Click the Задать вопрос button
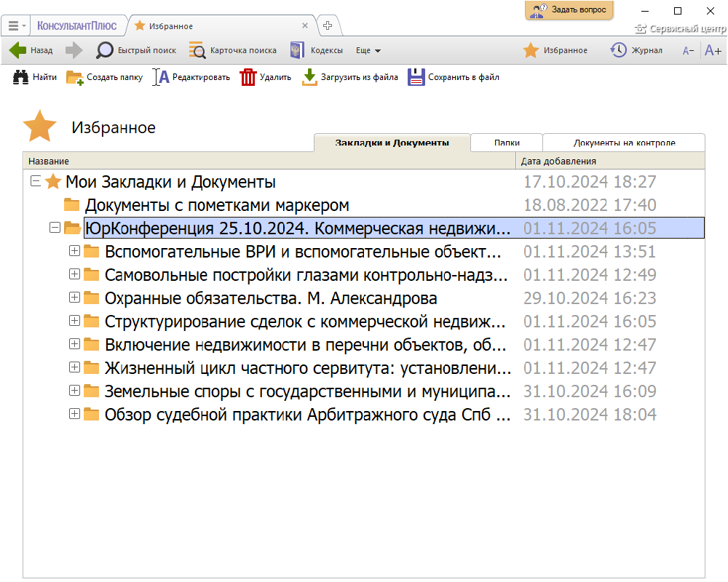 (x=569, y=10)
